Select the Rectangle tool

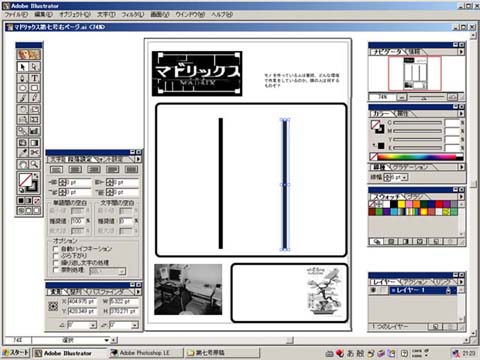coord(34,88)
